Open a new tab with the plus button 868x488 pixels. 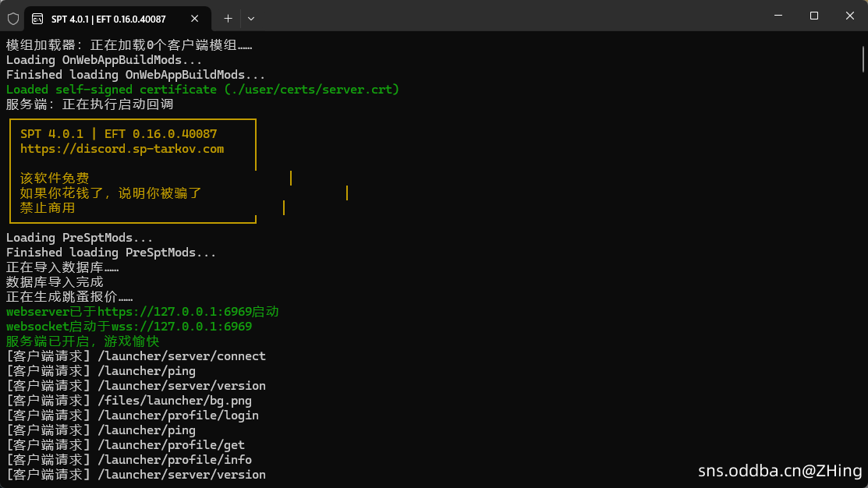click(x=228, y=18)
